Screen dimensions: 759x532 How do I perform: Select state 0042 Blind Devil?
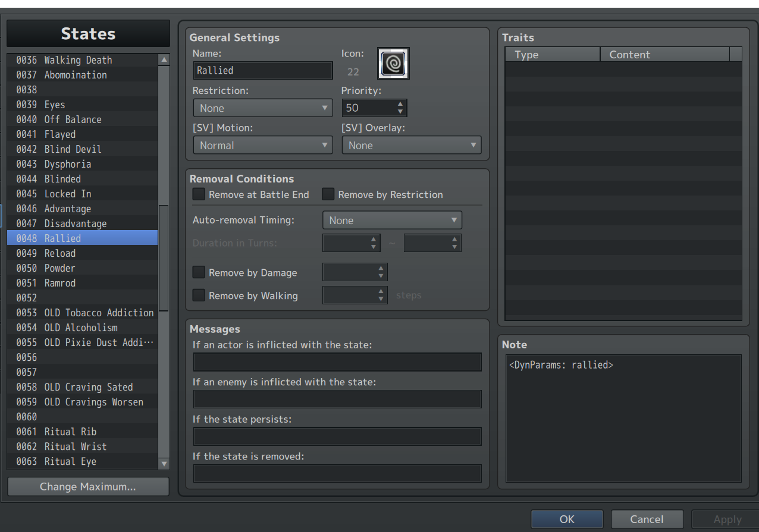[x=83, y=149]
